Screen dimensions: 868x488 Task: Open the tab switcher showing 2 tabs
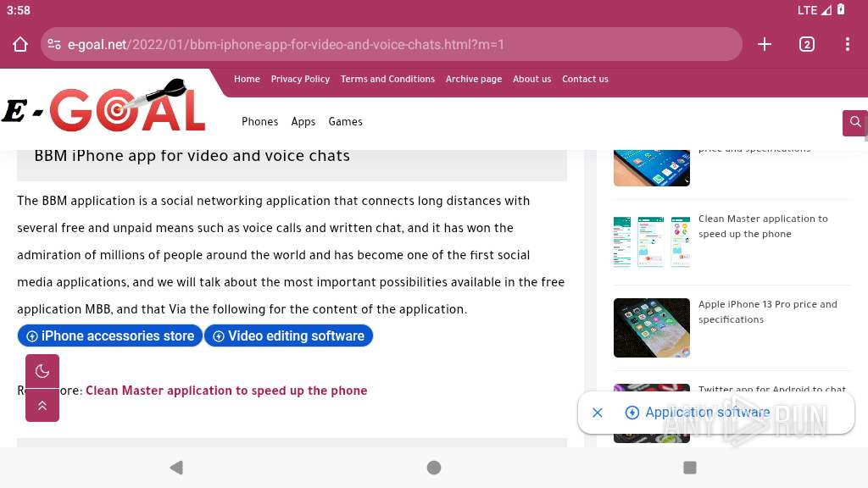pos(807,44)
